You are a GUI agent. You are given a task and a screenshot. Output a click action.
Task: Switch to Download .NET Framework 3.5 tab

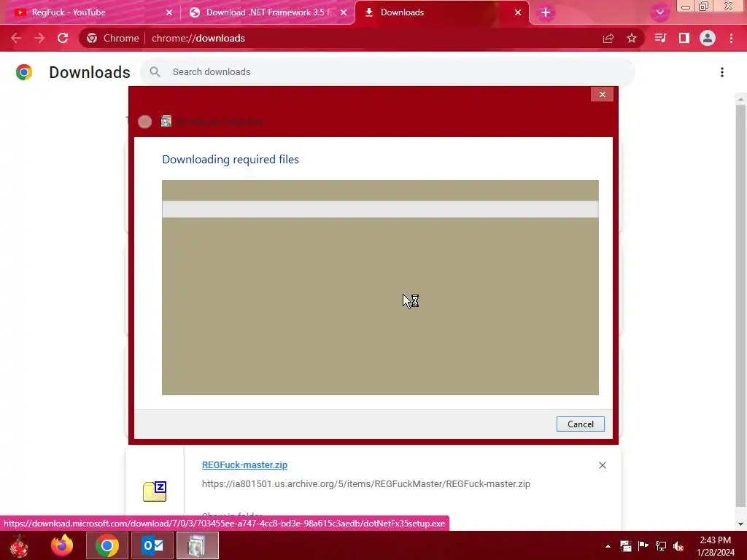click(x=268, y=12)
